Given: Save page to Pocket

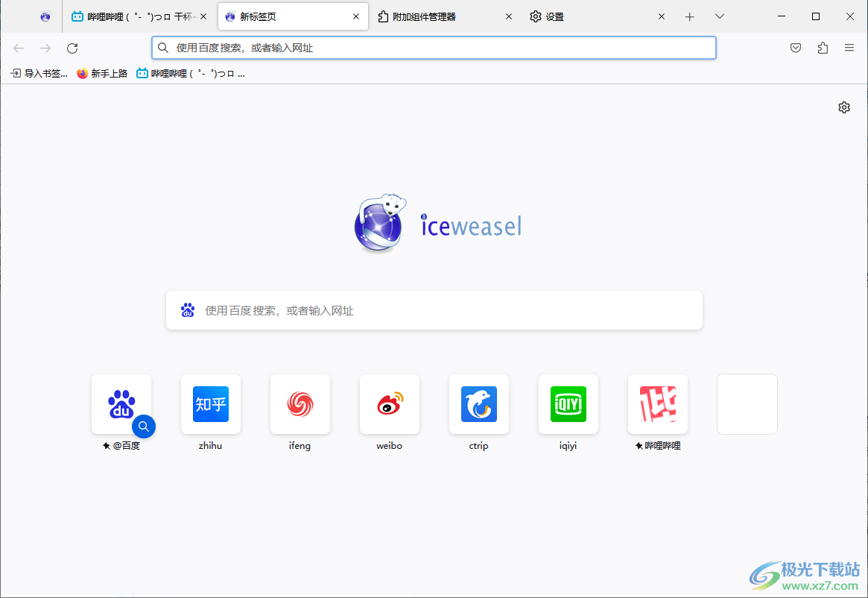Looking at the screenshot, I should pyautogui.click(x=795, y=47).
